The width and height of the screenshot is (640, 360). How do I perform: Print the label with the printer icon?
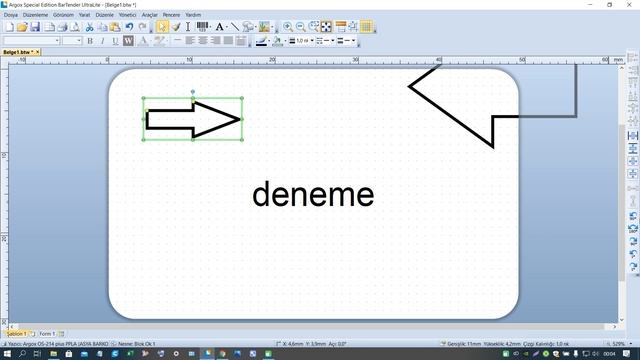tap(62, 27)
